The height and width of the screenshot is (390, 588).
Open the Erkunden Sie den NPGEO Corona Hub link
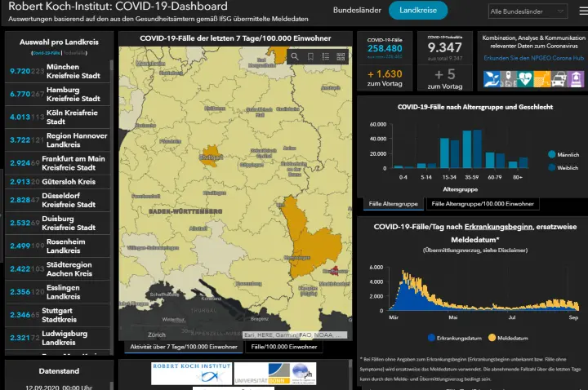[x=533, y=59]
